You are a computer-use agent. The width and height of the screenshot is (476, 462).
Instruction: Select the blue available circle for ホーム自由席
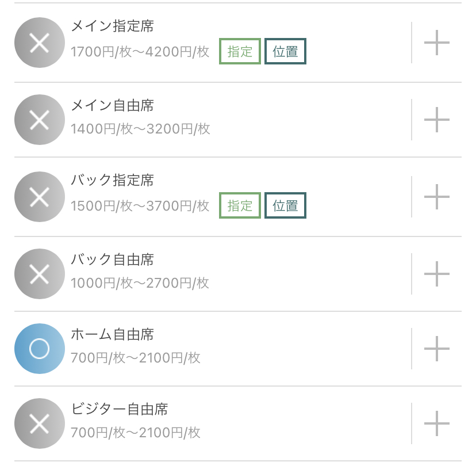(x=40, y=349)
